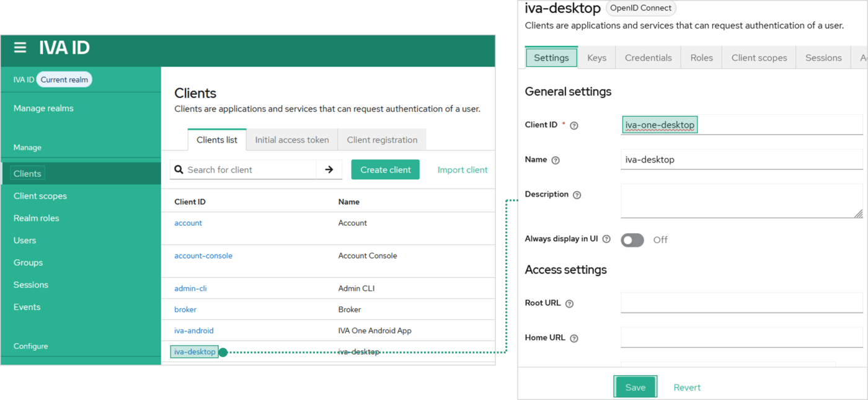
Task: Click the Home URL help icon
Action: pos(574,339)
